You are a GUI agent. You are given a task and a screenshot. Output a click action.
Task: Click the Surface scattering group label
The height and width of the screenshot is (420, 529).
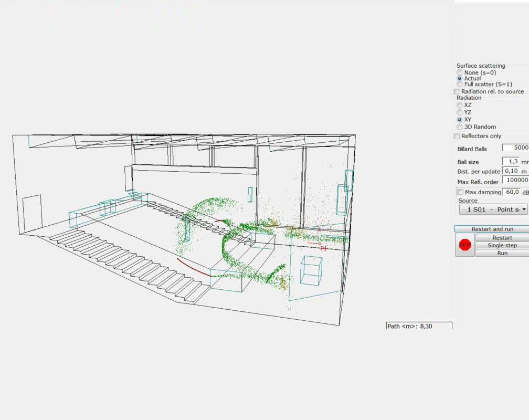click(x=481, y=66)
